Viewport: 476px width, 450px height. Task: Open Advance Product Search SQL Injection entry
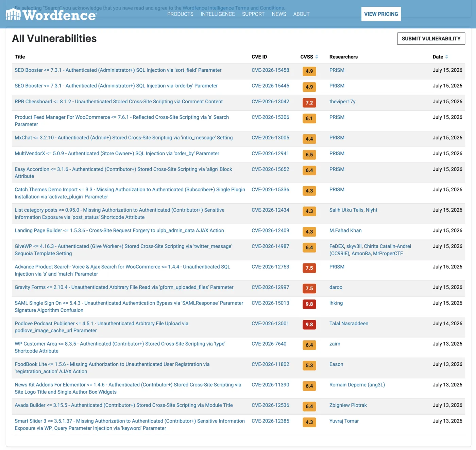click(x=122, y=270)
